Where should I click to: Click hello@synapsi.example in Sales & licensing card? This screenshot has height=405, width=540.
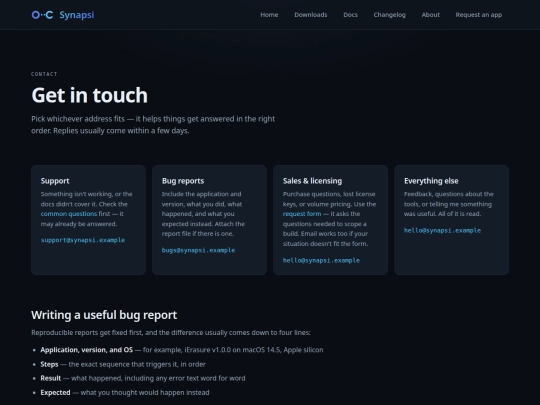(x=321, y=260)
